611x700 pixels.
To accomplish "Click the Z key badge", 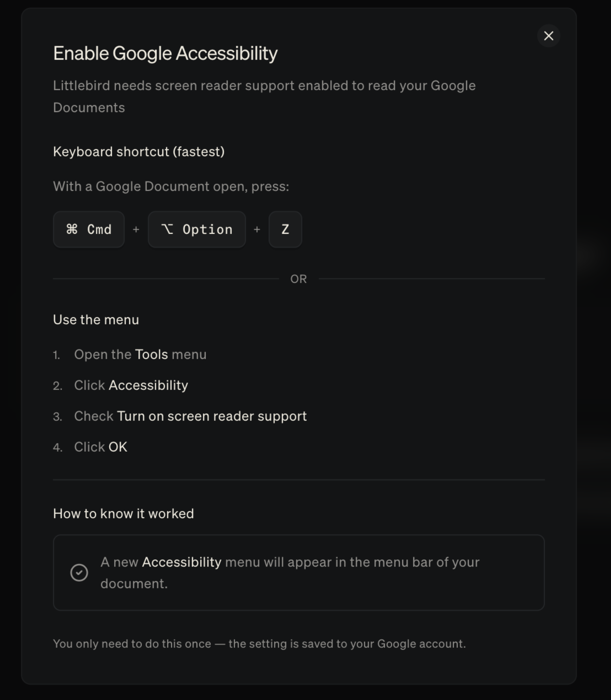I will tap(285, 229).
